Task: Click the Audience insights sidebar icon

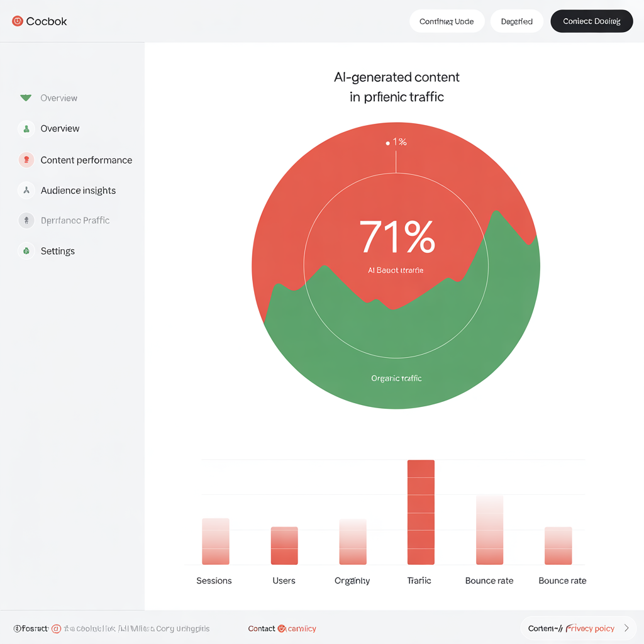Action: point(26,190)
